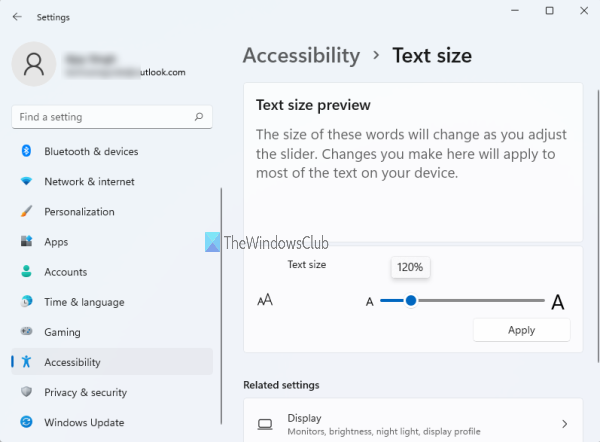Click the Network & internet wifi icon
The height and width of the screenshot is (442, 600).
coord(26,182)
